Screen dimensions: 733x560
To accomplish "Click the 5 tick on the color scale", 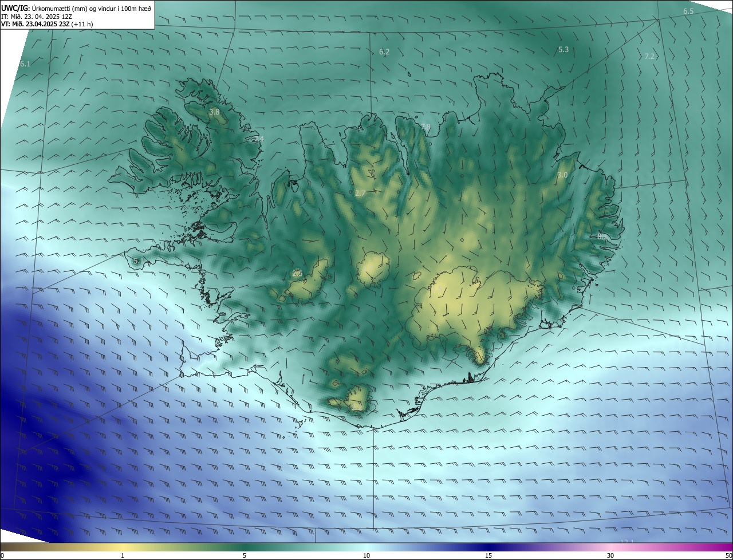I will tap(245, 555).
